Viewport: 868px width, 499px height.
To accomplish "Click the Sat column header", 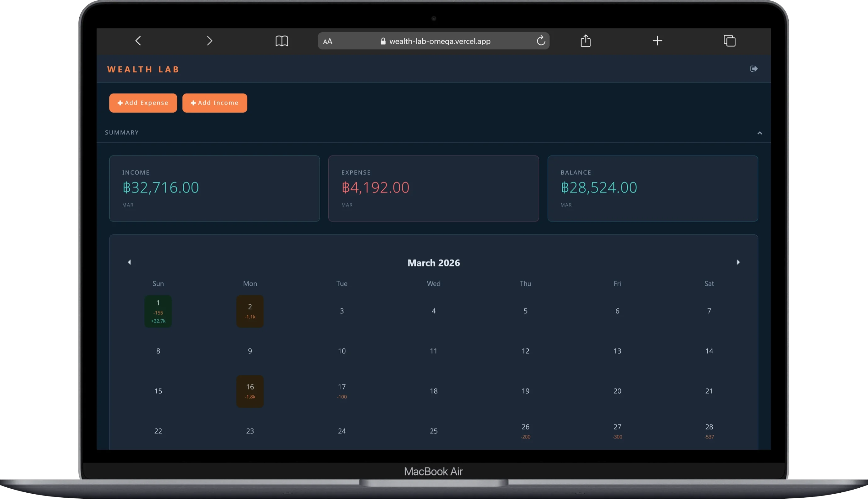I will [x=709, y=283].
